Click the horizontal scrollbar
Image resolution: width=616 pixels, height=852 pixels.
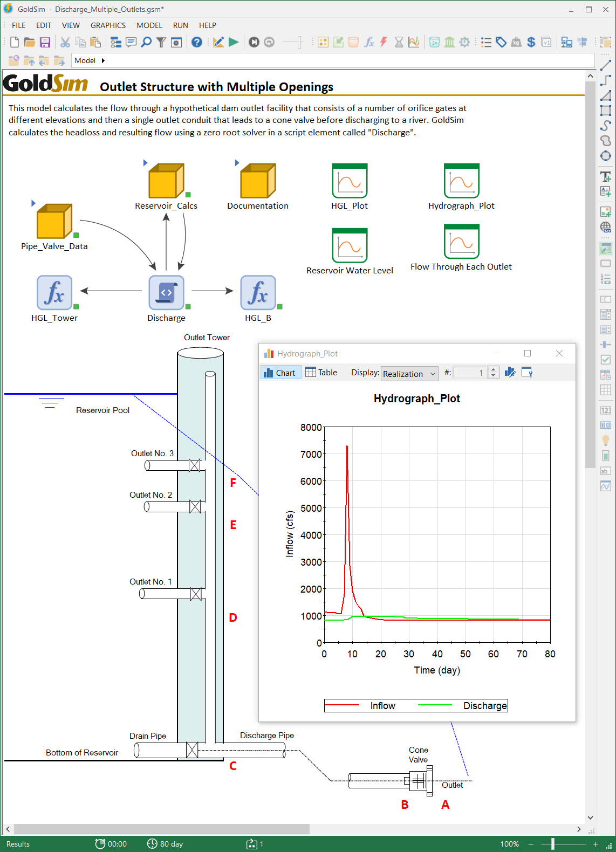(x=162, y=829)
